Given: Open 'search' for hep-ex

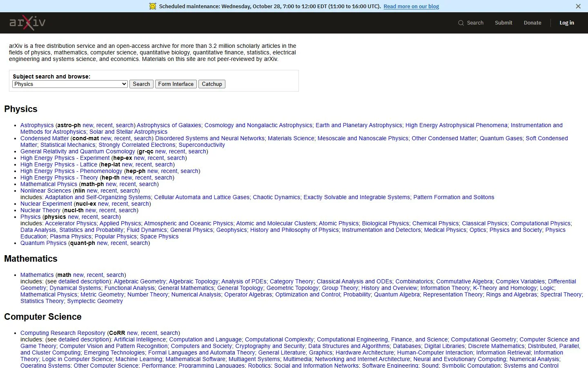Looking at the screenshot, I should pyautogui.click(x=176, y=158).
